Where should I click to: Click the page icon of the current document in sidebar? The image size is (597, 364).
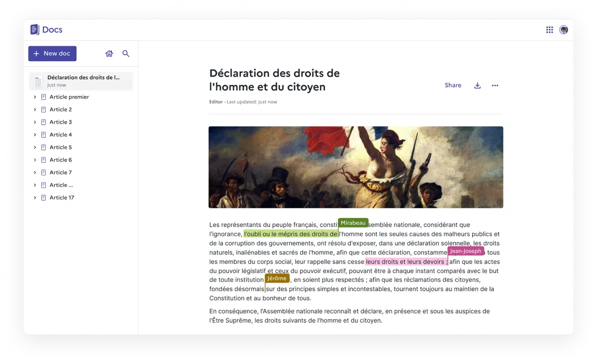tap(38, 81)
